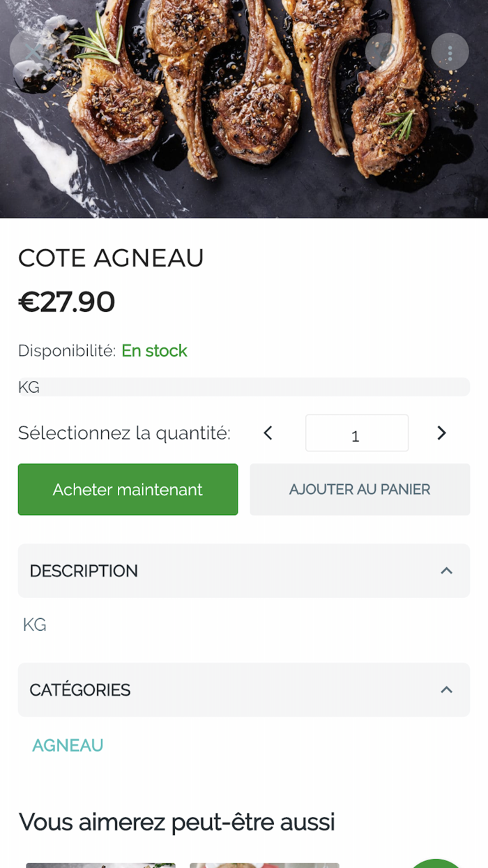Tap the KG unit bar
Screen dimensions: 488x868
point(243,387)
